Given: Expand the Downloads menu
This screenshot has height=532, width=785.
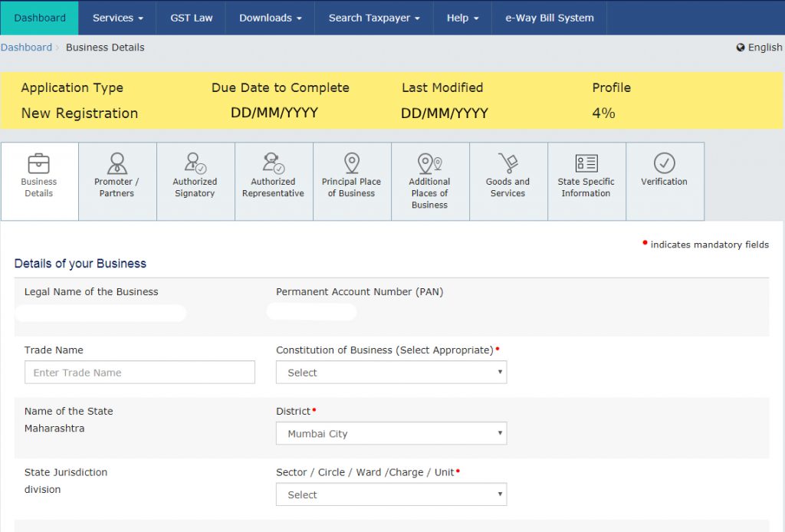Looking at the screenshot, I should click(271, 18).
